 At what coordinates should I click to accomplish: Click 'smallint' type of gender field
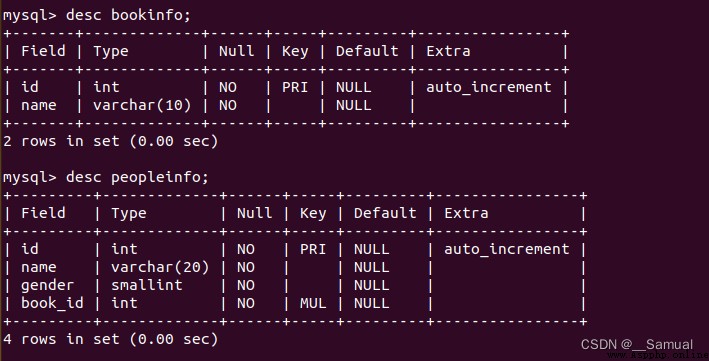click(x=147, y=285)
